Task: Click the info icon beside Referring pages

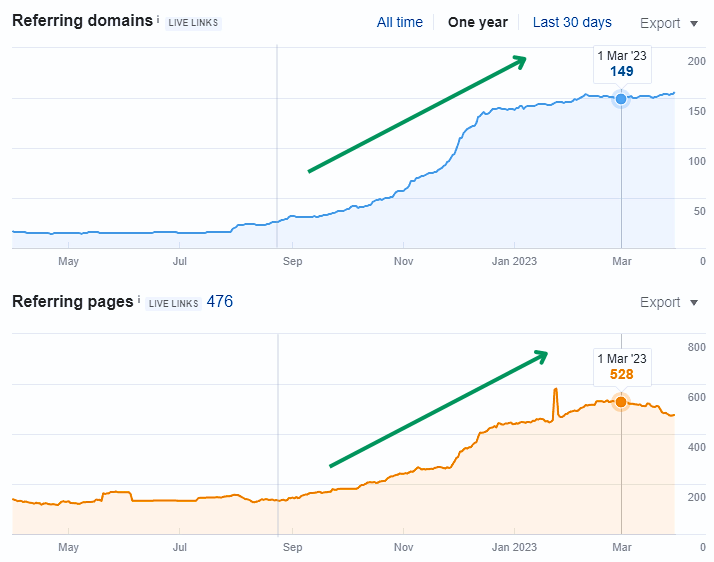Action: pyautogui.click(x=139, y=300)
